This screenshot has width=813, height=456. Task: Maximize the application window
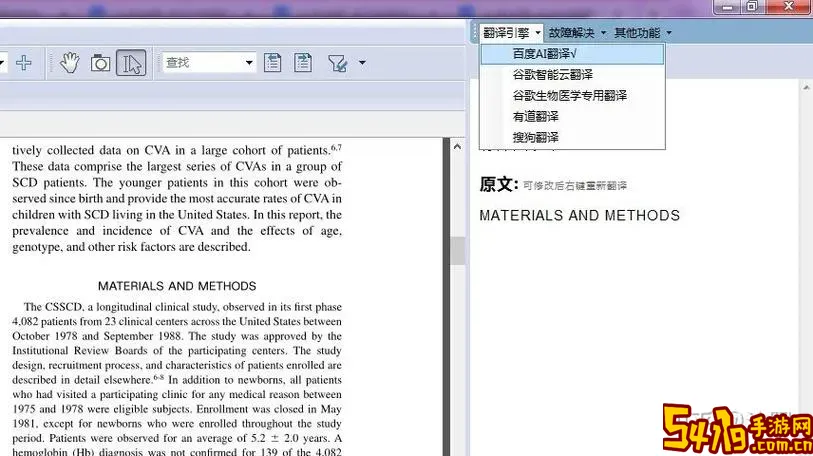(x=752, y=7)
